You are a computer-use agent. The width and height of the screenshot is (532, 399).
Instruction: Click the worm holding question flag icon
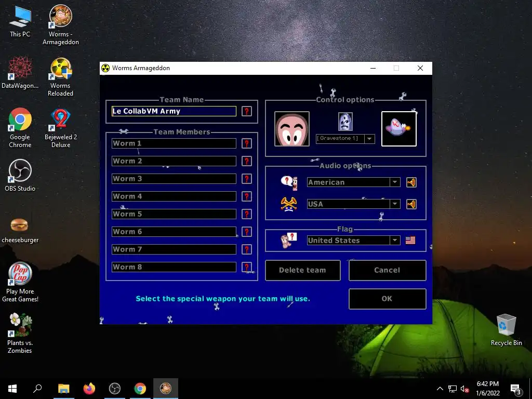coord(289,240)
